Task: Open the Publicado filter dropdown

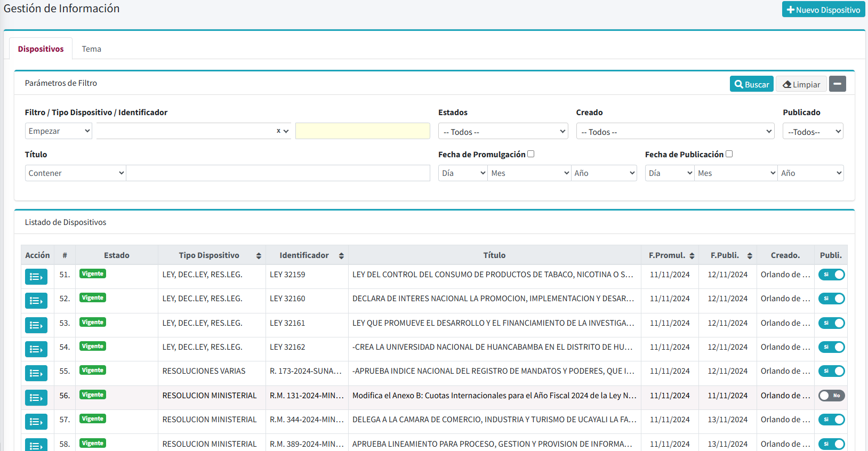Action: point(813,132)
